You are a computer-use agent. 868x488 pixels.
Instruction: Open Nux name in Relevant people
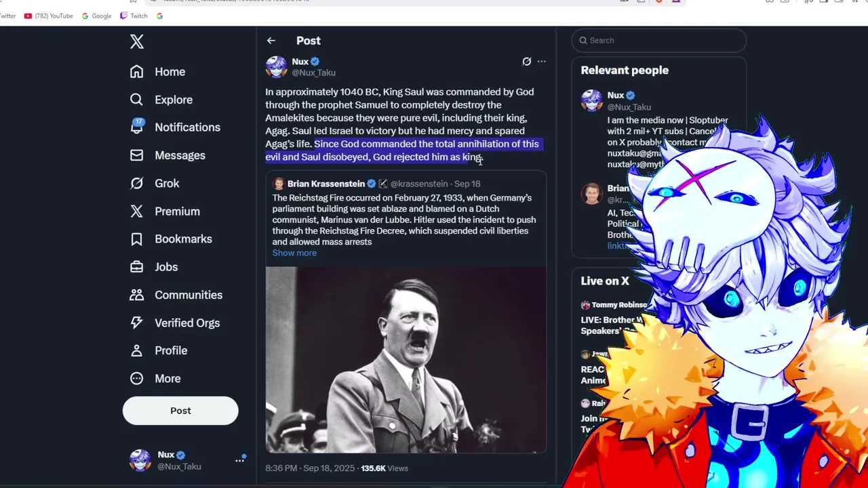tap(616, 96)
